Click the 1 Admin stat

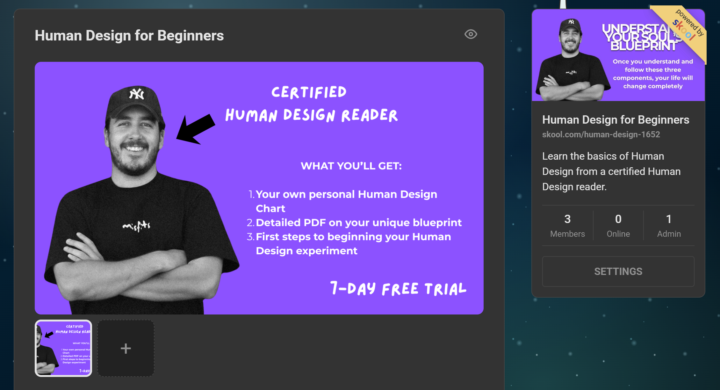pyautogui.click(x=669, y=226)
